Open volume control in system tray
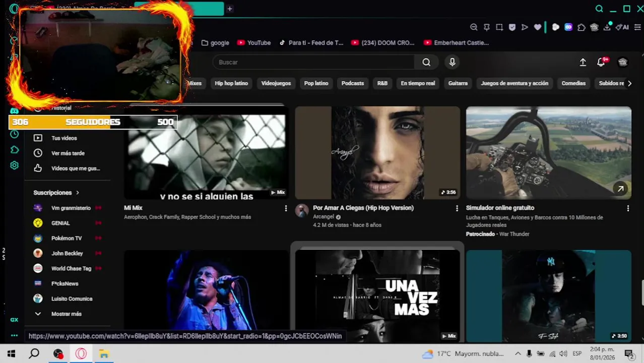 [563, 354]
